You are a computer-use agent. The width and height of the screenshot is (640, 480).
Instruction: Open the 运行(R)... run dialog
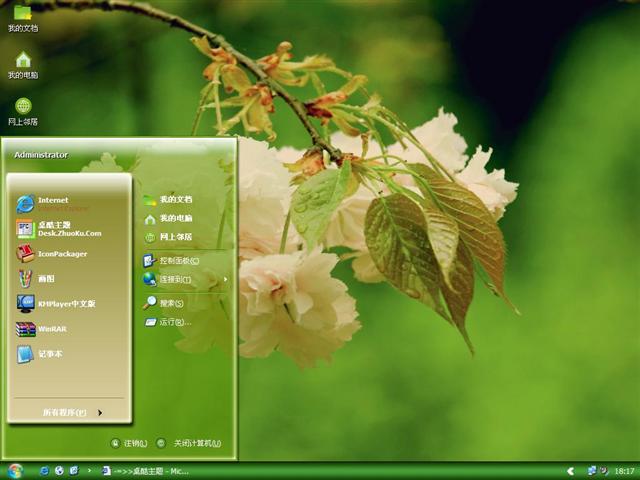coord(167,322)
